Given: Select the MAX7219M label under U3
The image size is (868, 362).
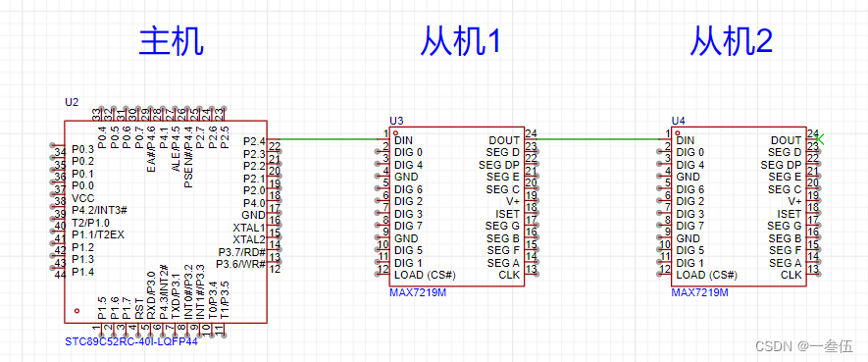Looking at the screenshot, I should [418, 292].
